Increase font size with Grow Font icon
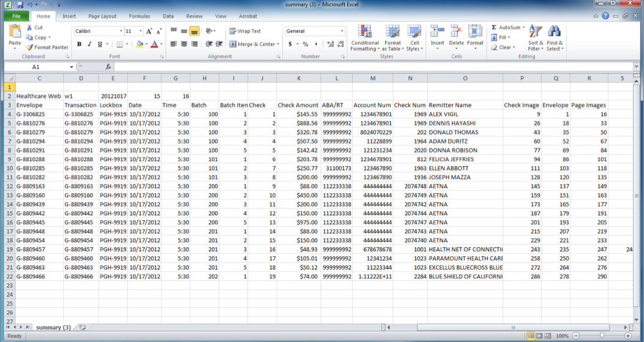 pyautogui.click(x=149, y=31)
